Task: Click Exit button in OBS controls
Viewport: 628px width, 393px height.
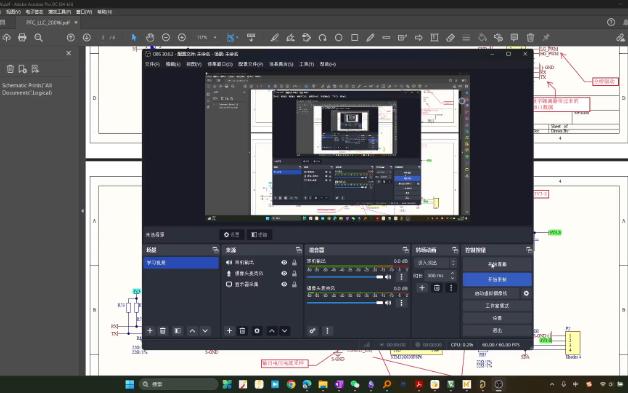Action: (x=497, y=331)
